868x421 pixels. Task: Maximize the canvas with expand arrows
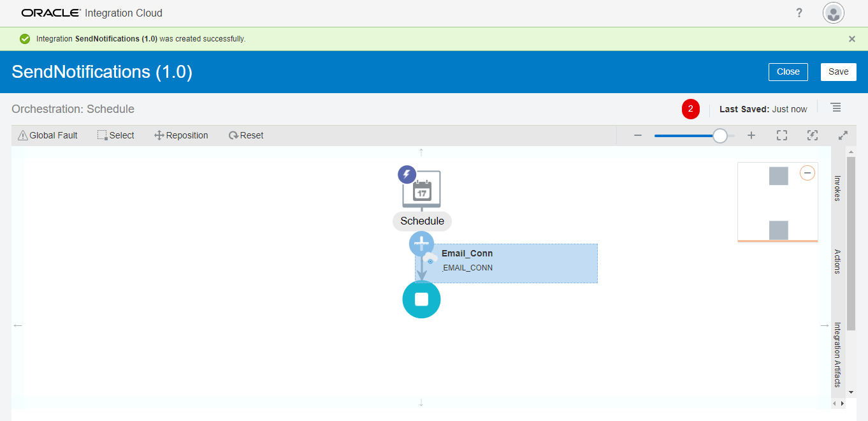(x=843, y=135)
